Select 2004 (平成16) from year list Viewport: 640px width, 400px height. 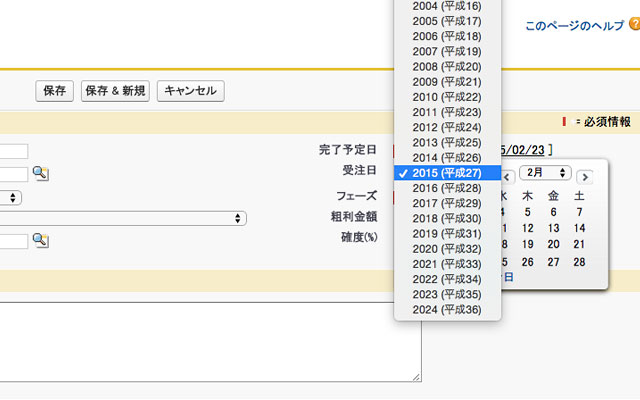447,6
